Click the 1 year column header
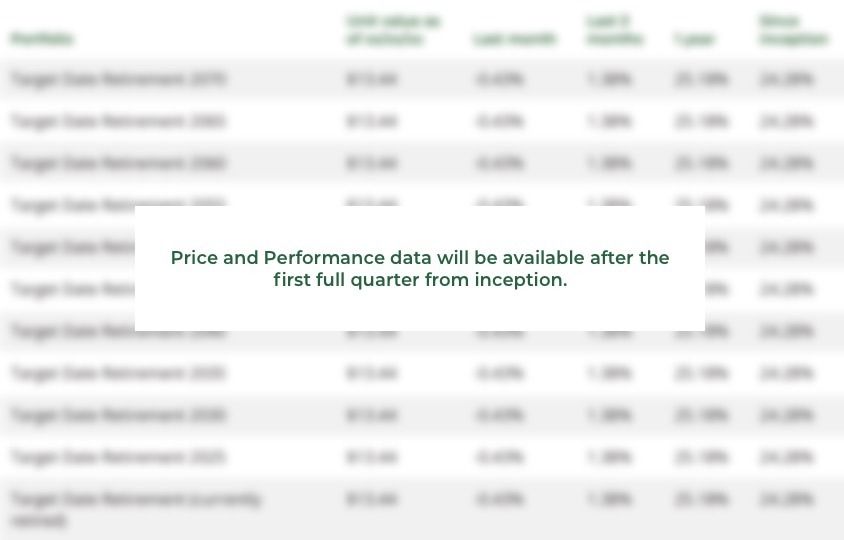Image resolution: width=844 pixels, height=540 pixels. [694, 39]
